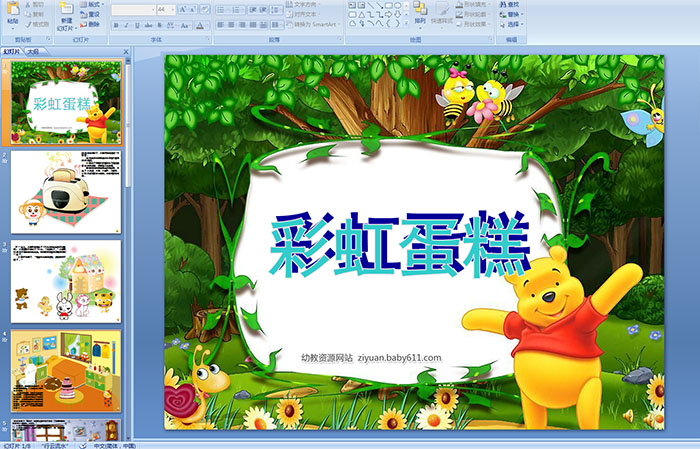Switch to the Outline (大纲) pane tab
Viewport: 700px width, 449px height.
[x=33, y=50]
